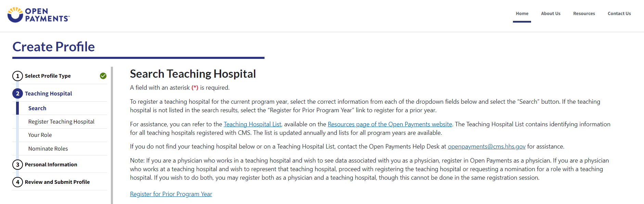Screen dimensions: 644x204
Task: Click the Open Payments logo
Action: 38,15
